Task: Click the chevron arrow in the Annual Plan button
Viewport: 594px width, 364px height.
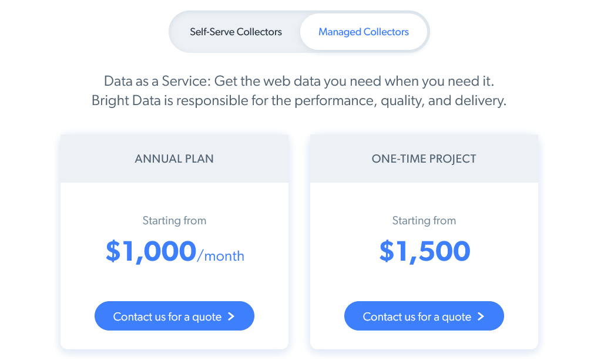Action: (x=231, y=316)
